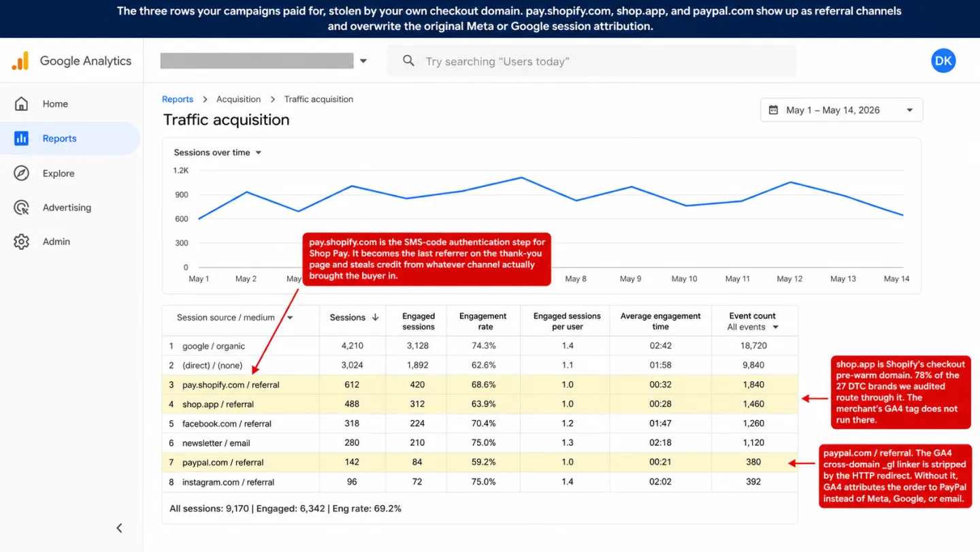Go to Advertising in the sidebar
The height and width of the screenshot is (552, 980).
click(70, 207)
